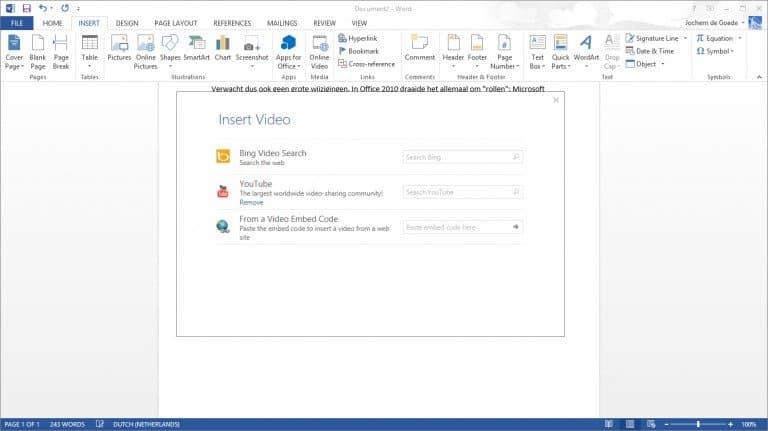The height and width of the screenshot is (431, 768).
Task: Switch to Read Mode view
Action: tap(609, 424)
